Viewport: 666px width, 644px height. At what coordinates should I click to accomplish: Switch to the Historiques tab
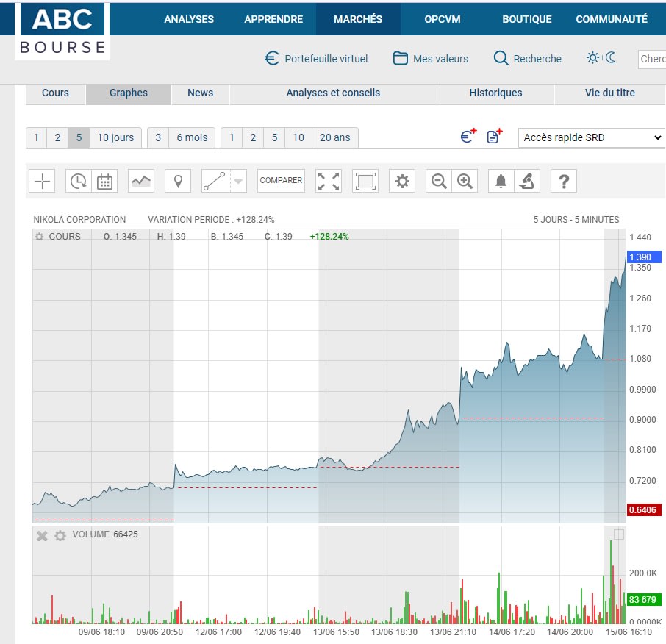coord(495,93)
